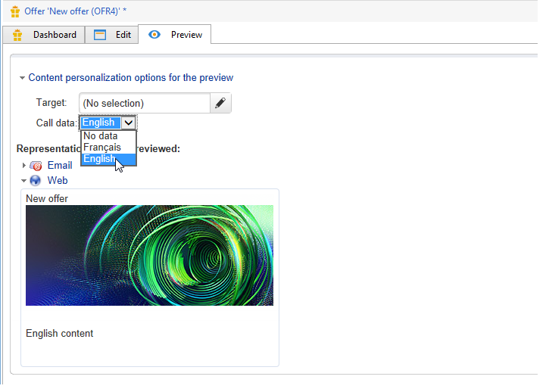Select the Email tree item label
This screenshot has height=392, width=549.
(60, 165)
